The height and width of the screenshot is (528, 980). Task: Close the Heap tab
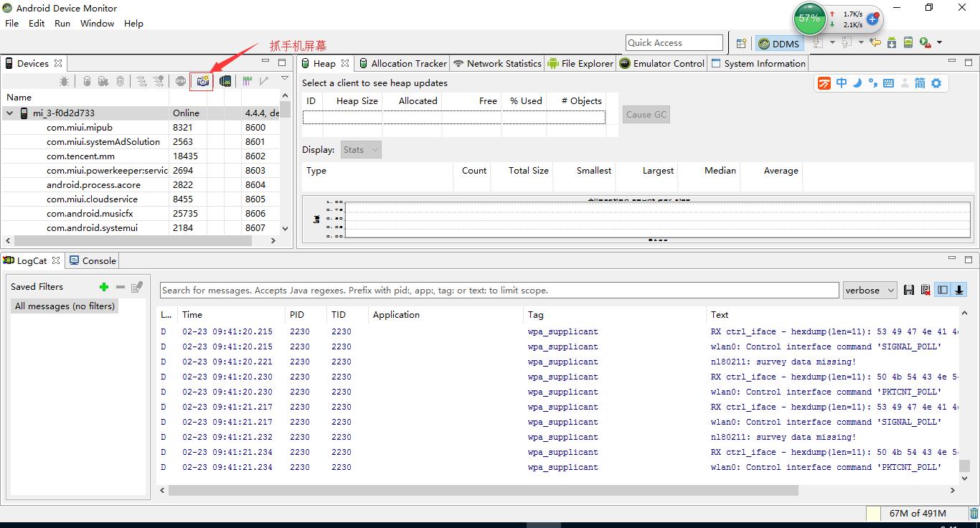(345, 63)
